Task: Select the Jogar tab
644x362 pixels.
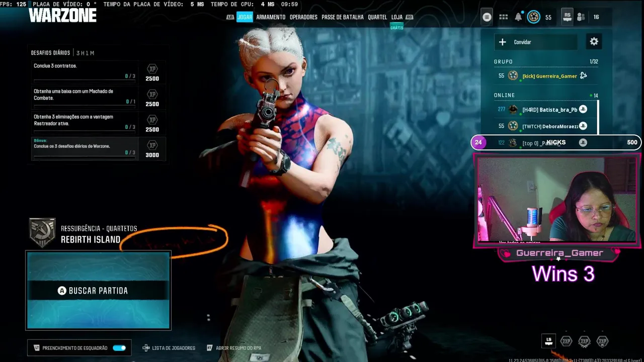Action: pyautogui.click(x=245, y=17)
